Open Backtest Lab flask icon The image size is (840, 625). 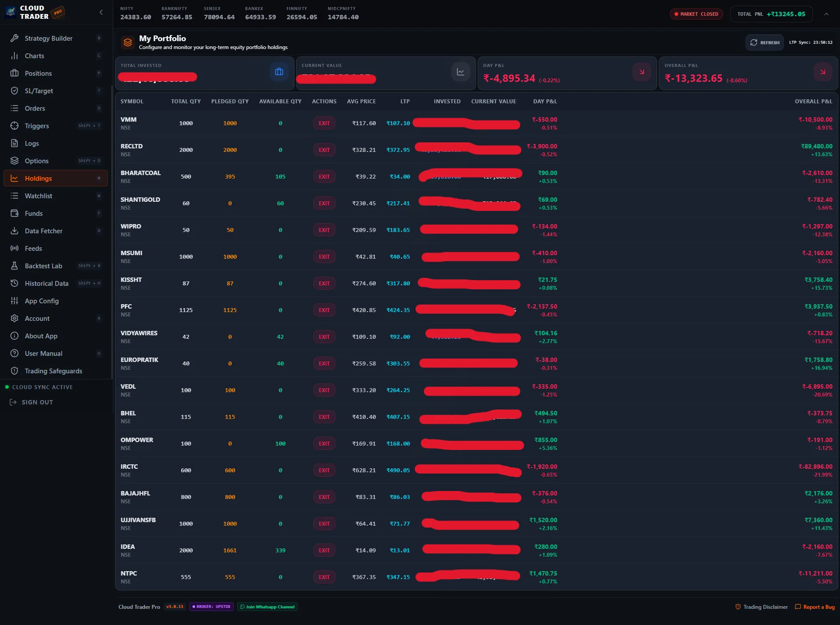click(14, 266)
